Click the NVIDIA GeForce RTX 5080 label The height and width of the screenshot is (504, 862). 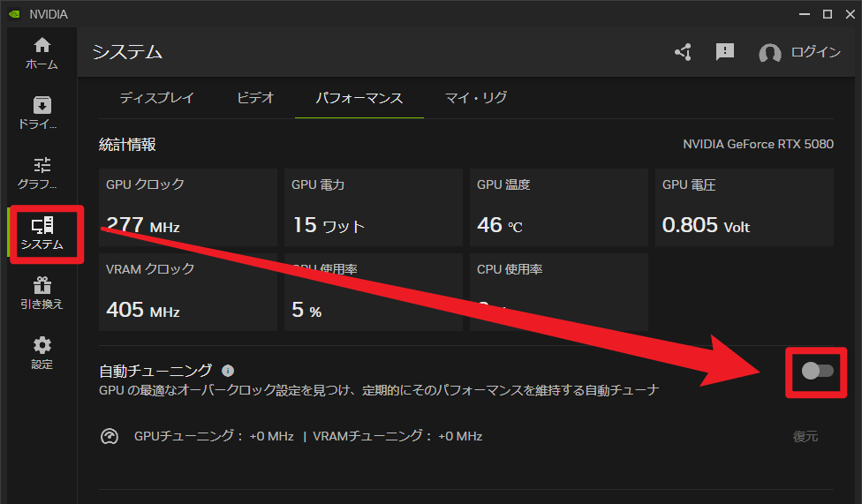click(758, 144)
